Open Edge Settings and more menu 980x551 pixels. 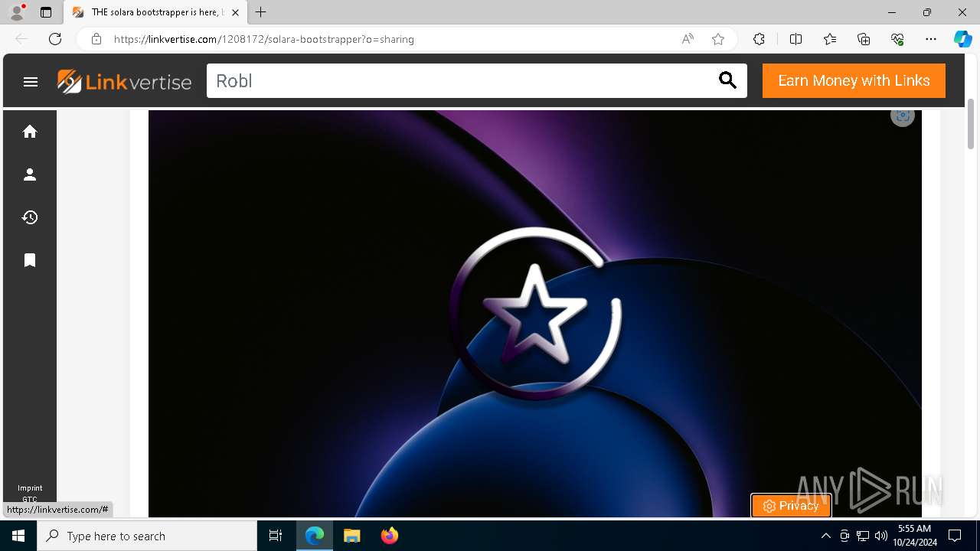(x=931, y=39)
